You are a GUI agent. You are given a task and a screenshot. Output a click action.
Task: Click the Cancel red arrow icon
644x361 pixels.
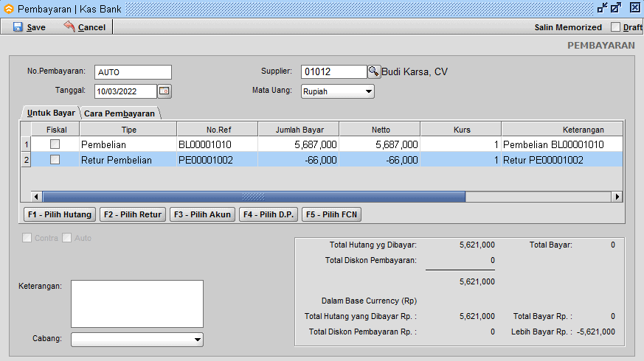[69, 27]
